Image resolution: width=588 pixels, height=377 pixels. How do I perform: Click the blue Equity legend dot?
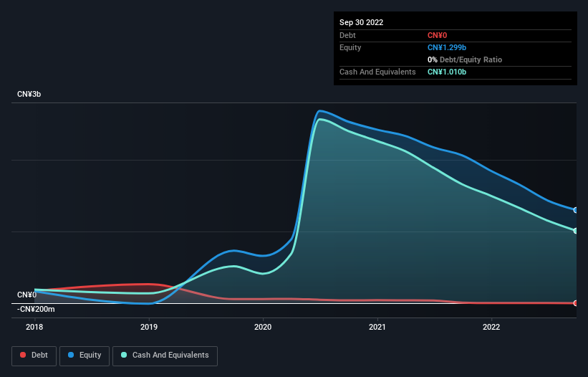pyautogui.click(x=71, y=355)
